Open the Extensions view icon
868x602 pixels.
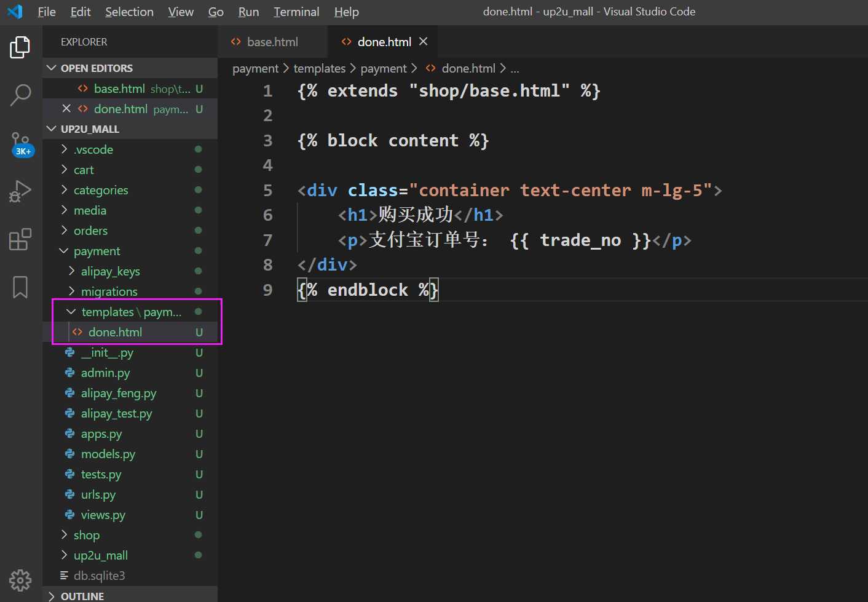point(20,239)
